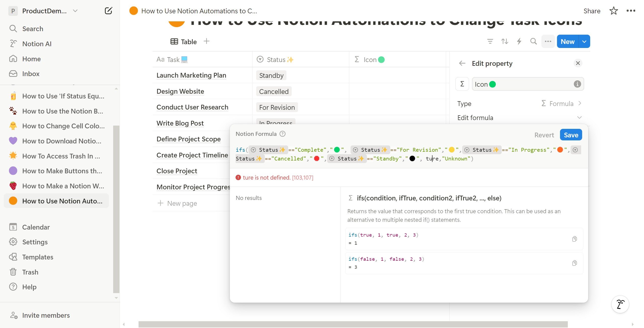Click the Standby status tag
This screenshot has width=644, height=328.
271,75
